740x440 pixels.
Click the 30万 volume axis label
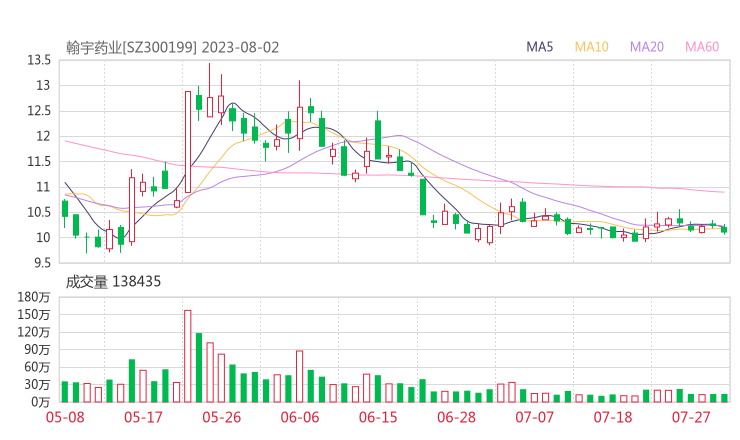[x=37, y=384]
